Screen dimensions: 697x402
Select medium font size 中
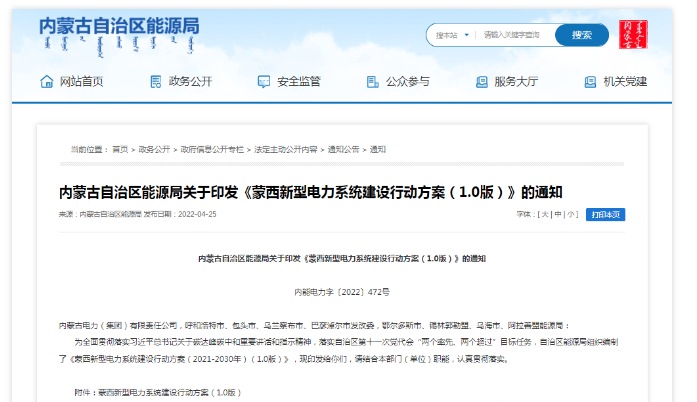pos(558,214)
